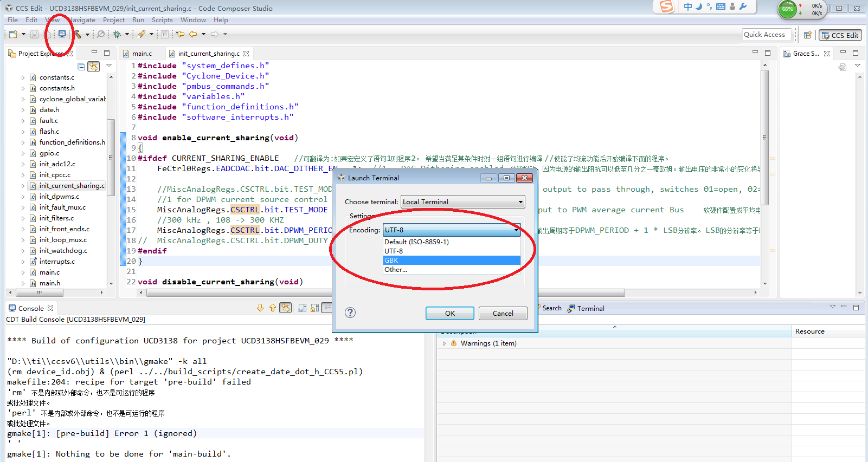Go to last edit location arrow
868x462 pixels.
[180, 34]
